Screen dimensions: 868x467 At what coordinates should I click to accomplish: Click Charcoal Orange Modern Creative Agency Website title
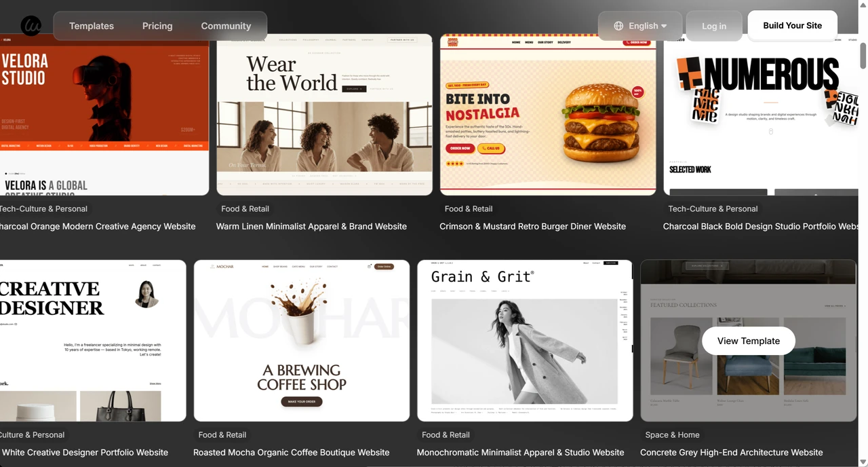click(x=98, y=227)
